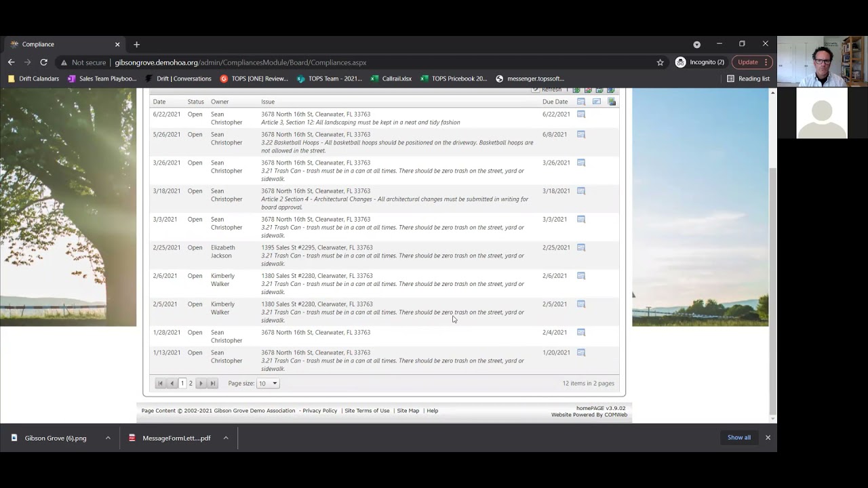Viewport: 868px width, 488px height.
Task: Open the messenger.topssoft bookmark
Action: click(x=530, y=79)
